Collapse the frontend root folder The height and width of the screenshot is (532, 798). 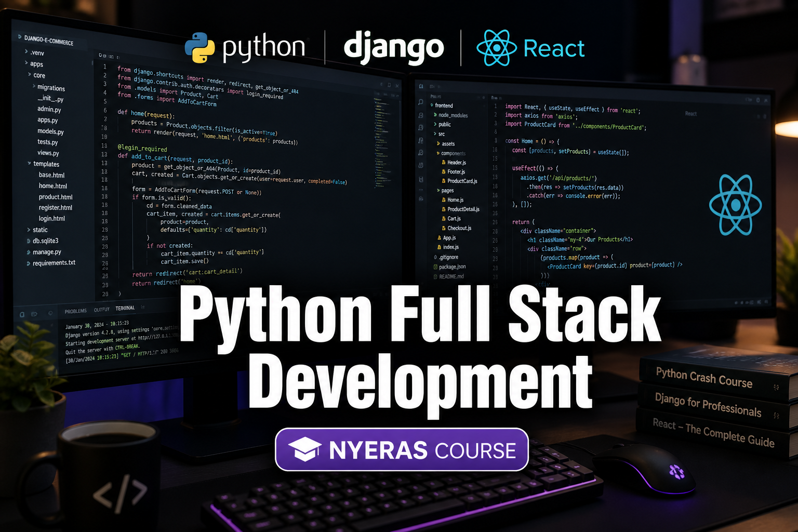pyautogui.click(x=432, y=105)
